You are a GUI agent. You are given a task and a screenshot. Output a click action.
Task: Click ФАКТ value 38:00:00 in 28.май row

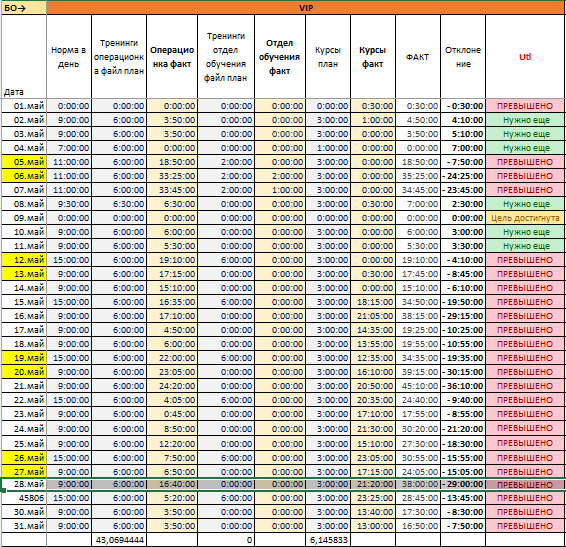point(418,484)
